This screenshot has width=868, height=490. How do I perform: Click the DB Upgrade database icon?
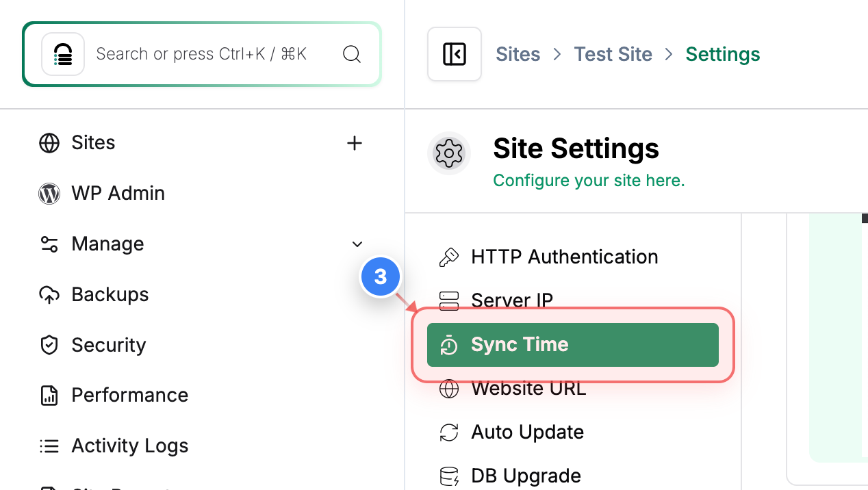[x=449, y=476]
